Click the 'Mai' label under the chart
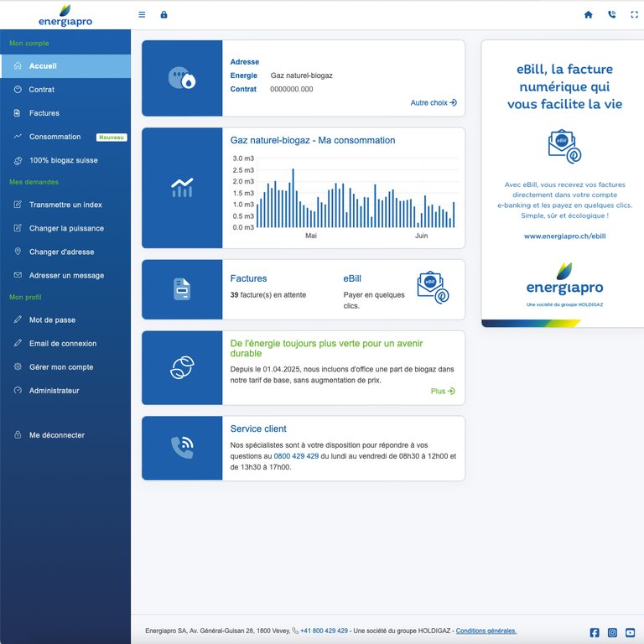This screenshot has height=644, width=644. pos(311,236)
